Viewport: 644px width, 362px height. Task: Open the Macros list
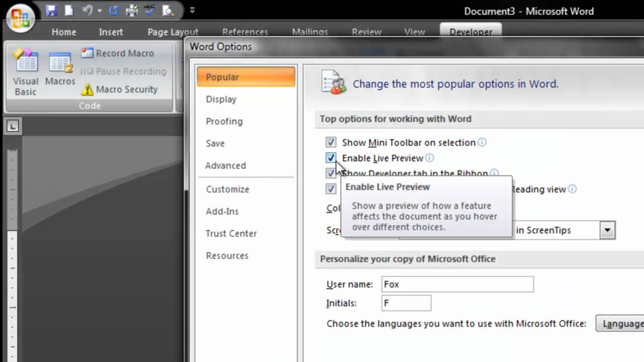click(60, 68)
